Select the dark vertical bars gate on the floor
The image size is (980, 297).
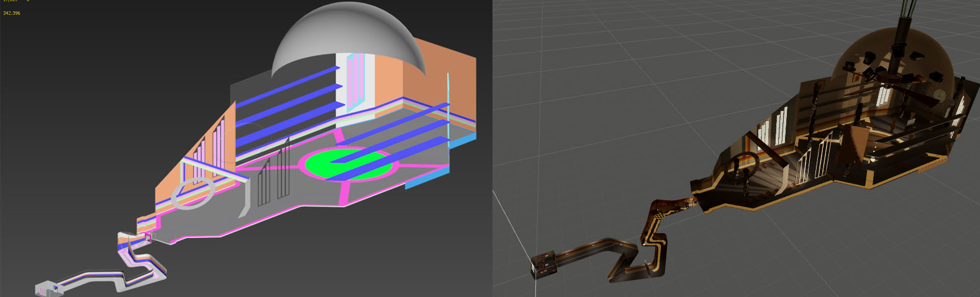click(x=274, y=174)
